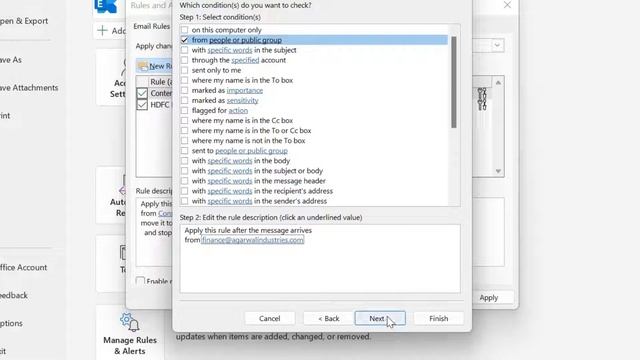Click the Cancel button in wizard
Viewport: 640px width, 360px height.
coord(269,318)
